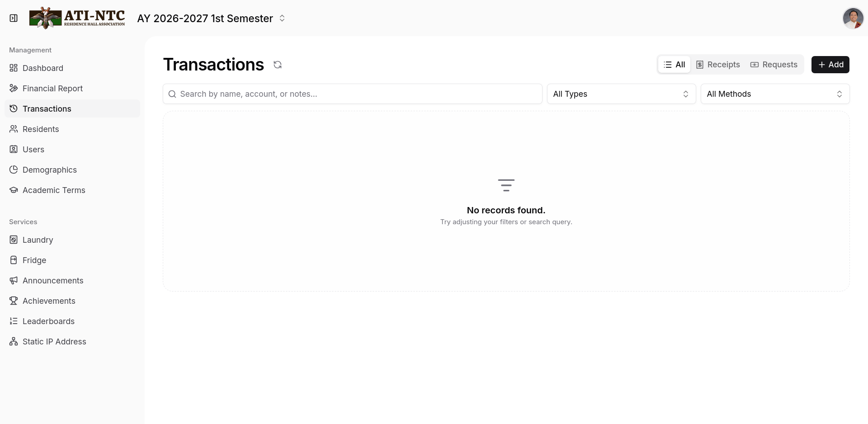Open the All Methods filter dropdown
This screenshot has width=868, height=424.
[775, 94]
